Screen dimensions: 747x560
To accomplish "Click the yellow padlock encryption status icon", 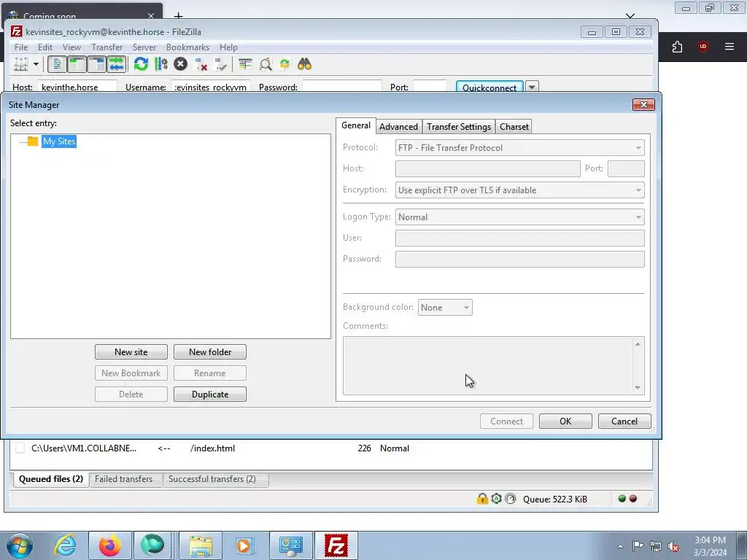I will click(x=482, y=499).
